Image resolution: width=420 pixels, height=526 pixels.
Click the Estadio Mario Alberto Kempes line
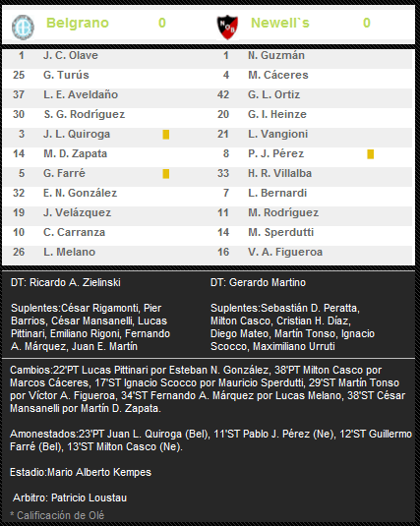(x=81, y=472)
